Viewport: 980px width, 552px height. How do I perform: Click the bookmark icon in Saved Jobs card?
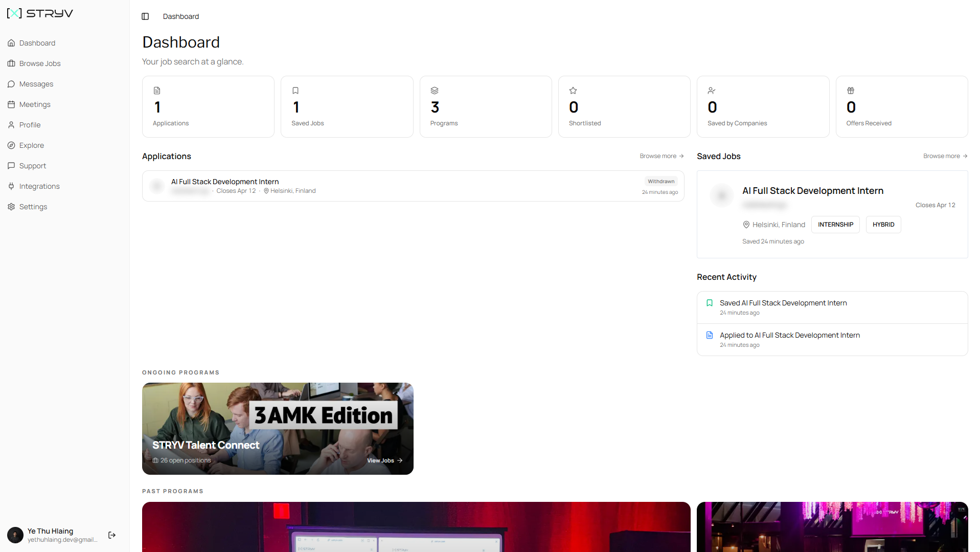pyautogui.click(x=295, y=91)
